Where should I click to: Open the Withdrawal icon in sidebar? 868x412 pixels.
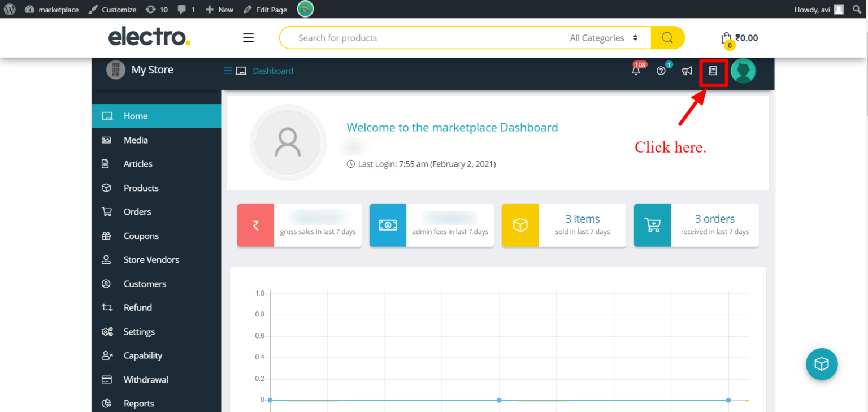[108, 379]
